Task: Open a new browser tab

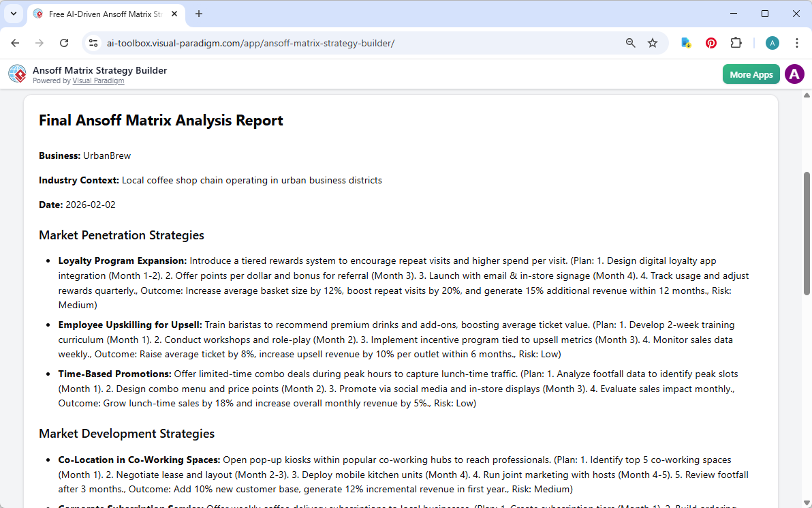Action: 198,14
